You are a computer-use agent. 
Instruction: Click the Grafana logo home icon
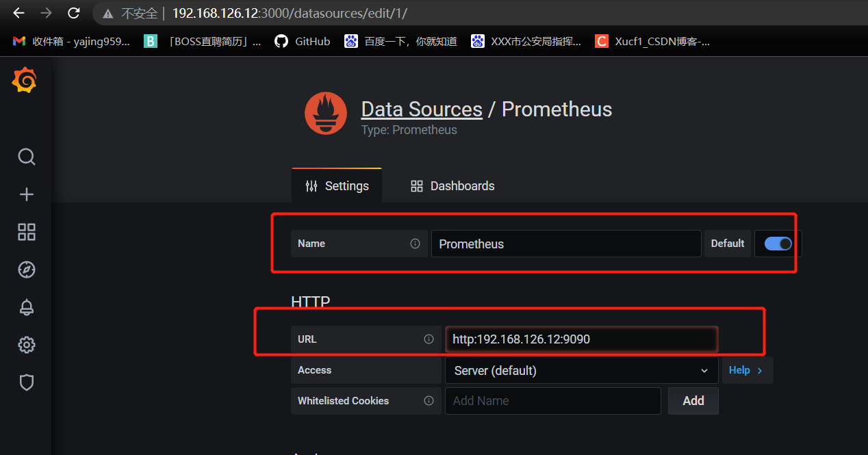pos(24,80)
